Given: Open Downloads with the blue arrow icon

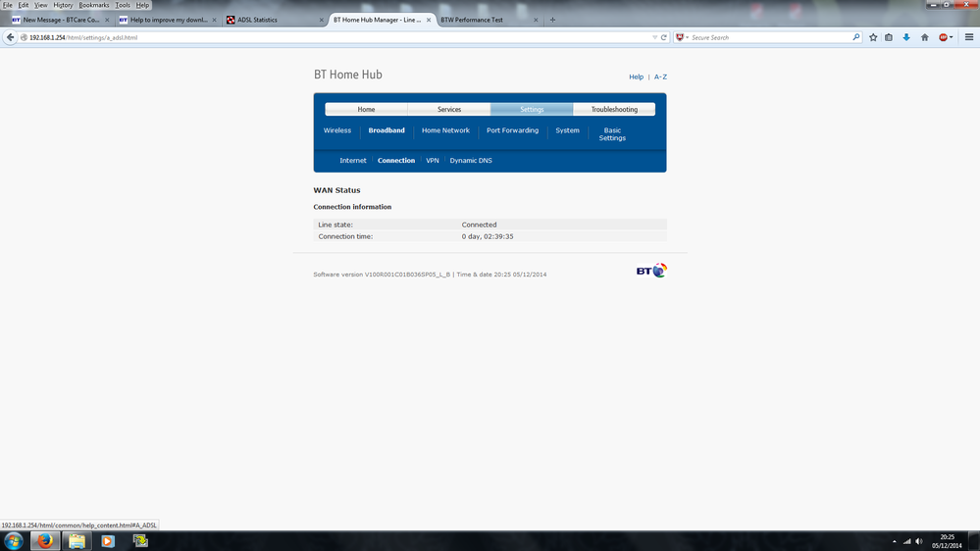Looking at the screenshot, I should click(x=906, y=37).
